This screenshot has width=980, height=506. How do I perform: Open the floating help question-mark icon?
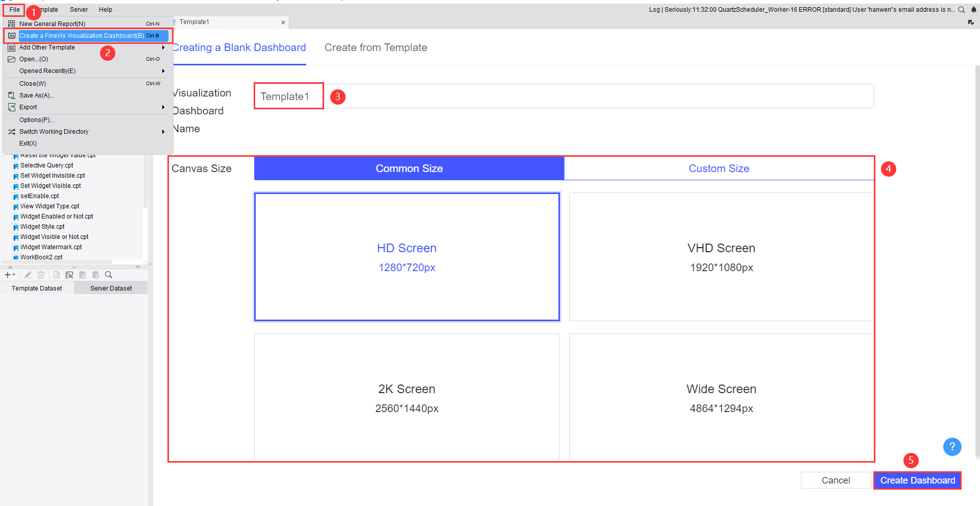pos(951,447)
